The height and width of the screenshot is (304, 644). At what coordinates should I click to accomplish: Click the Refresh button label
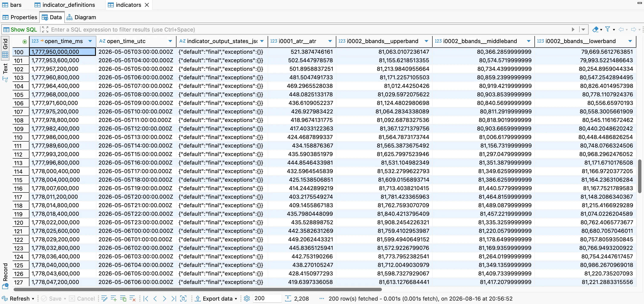pos(20,298)
